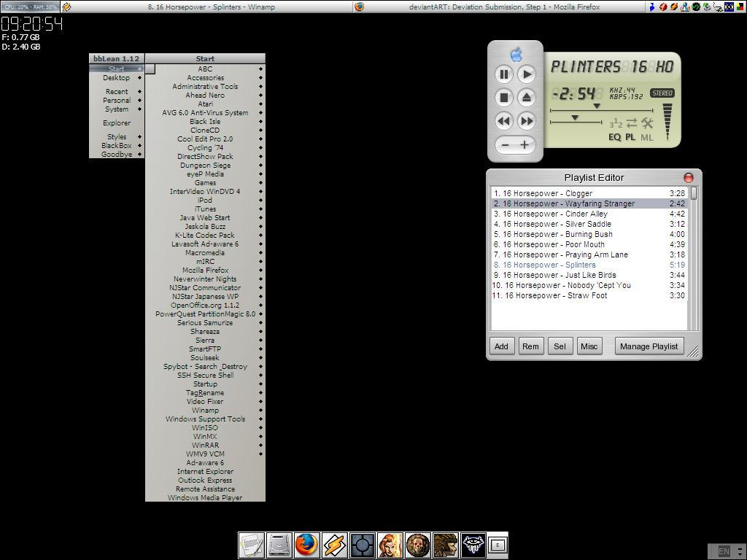
Task: Open the red-haired woman dock icon
Action: tap(390, 545)
